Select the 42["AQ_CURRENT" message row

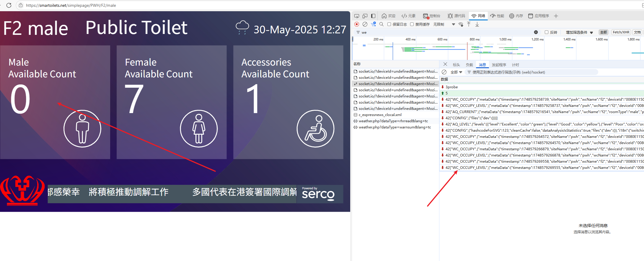click(542, 112)
